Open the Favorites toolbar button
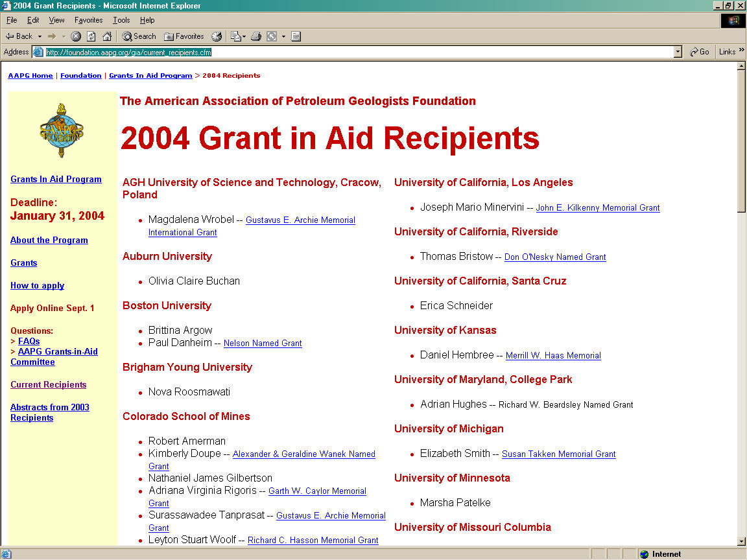747x560 pixels. tap(184, 36)
